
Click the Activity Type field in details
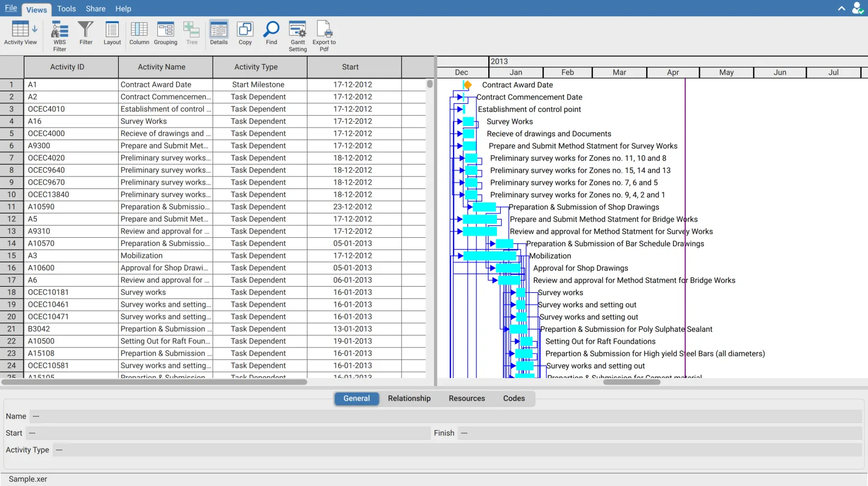click(x=457, y=450)
